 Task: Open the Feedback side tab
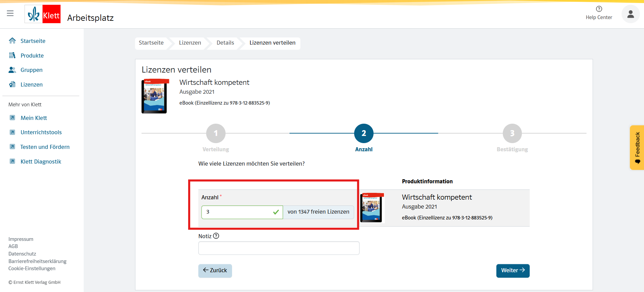click(637, 148)
